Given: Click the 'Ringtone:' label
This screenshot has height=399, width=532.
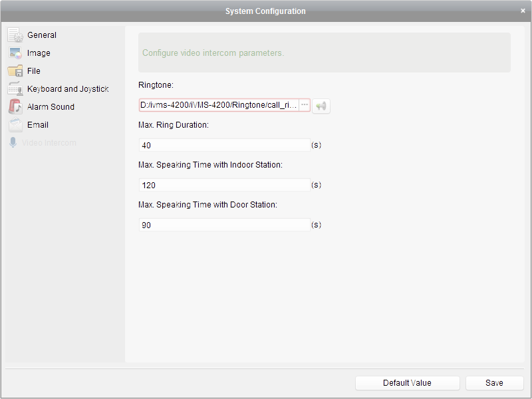Looking at the screenshot, I should tap(156, 85).
